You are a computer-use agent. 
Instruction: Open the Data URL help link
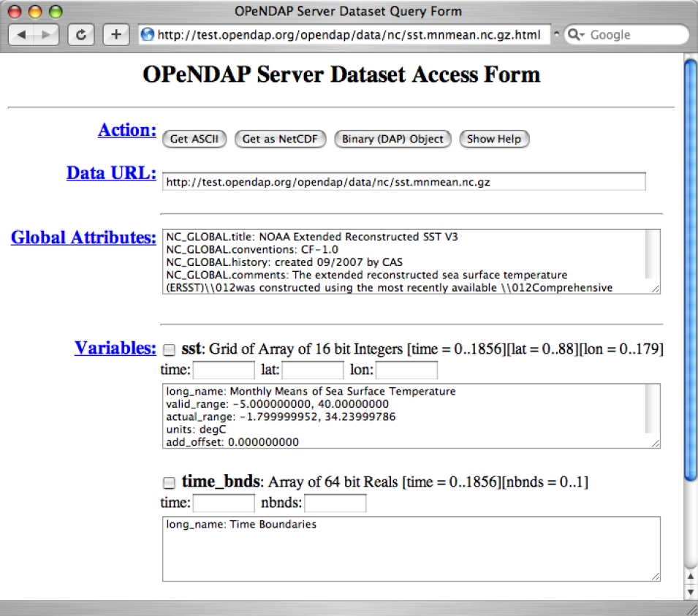pos(111,172)
